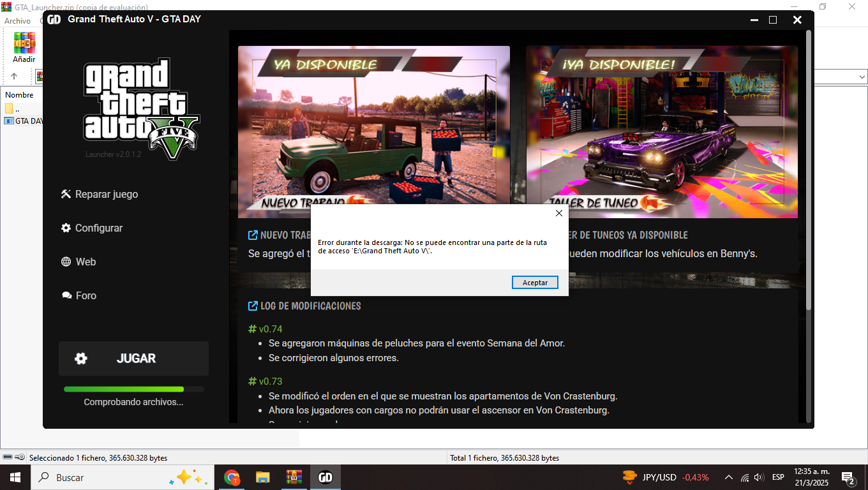
Task: Open the Foro chat bubble icon
Action: [x=66, y=295]
